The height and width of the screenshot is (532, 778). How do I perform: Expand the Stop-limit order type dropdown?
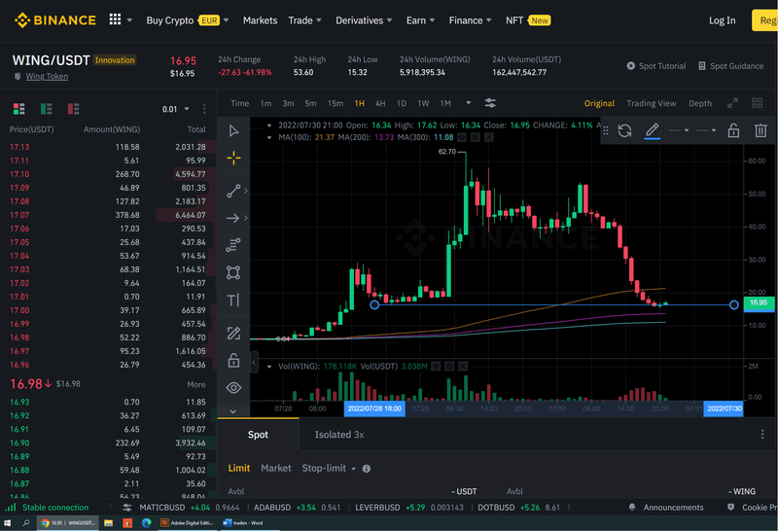click(x=354, y=469)
